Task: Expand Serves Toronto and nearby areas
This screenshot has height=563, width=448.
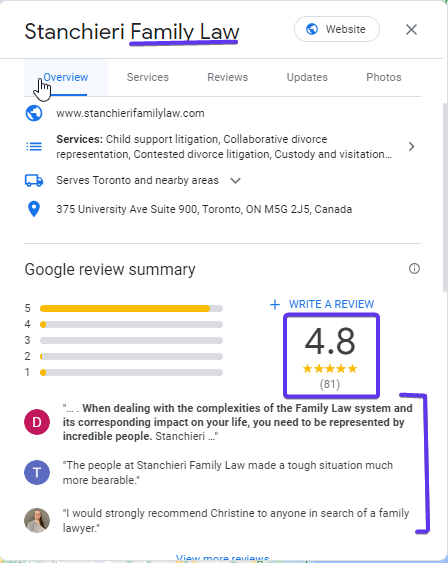Action: pyautogui.click(x=235, y=180)
